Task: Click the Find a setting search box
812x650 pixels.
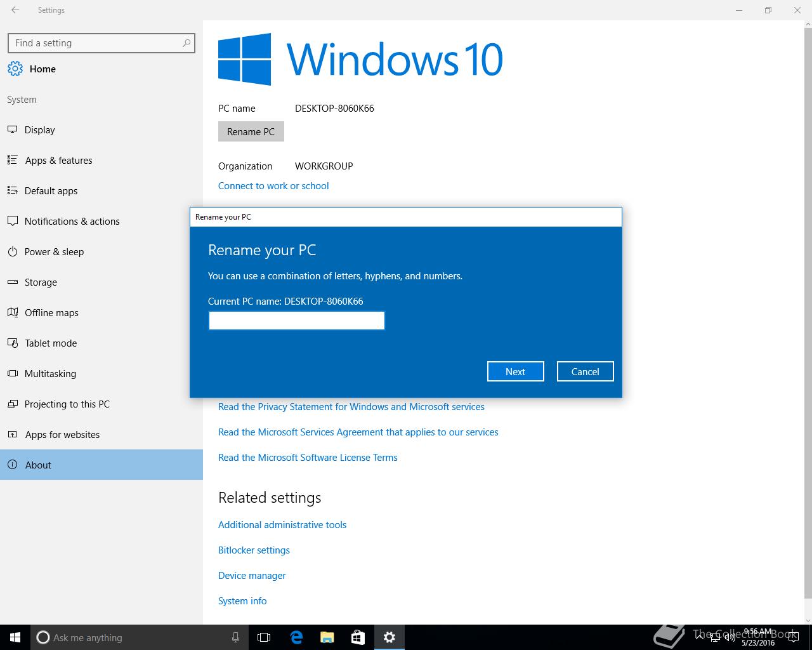Action: [x=101, y=43]
